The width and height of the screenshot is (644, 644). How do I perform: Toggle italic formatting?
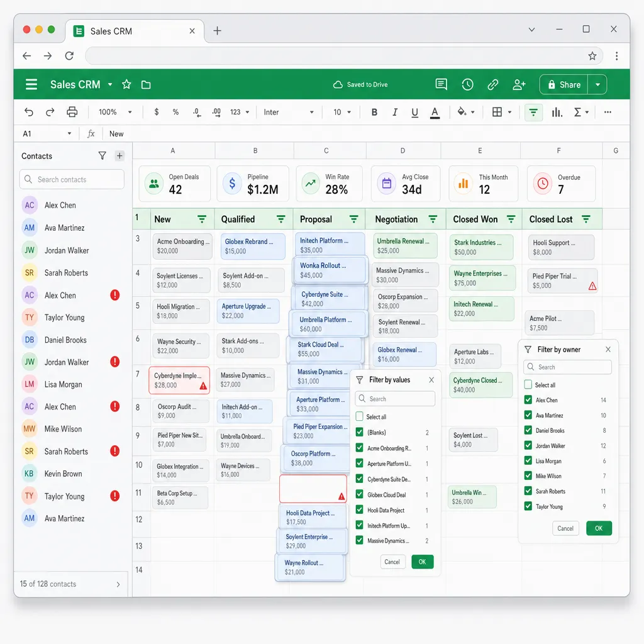395,112
